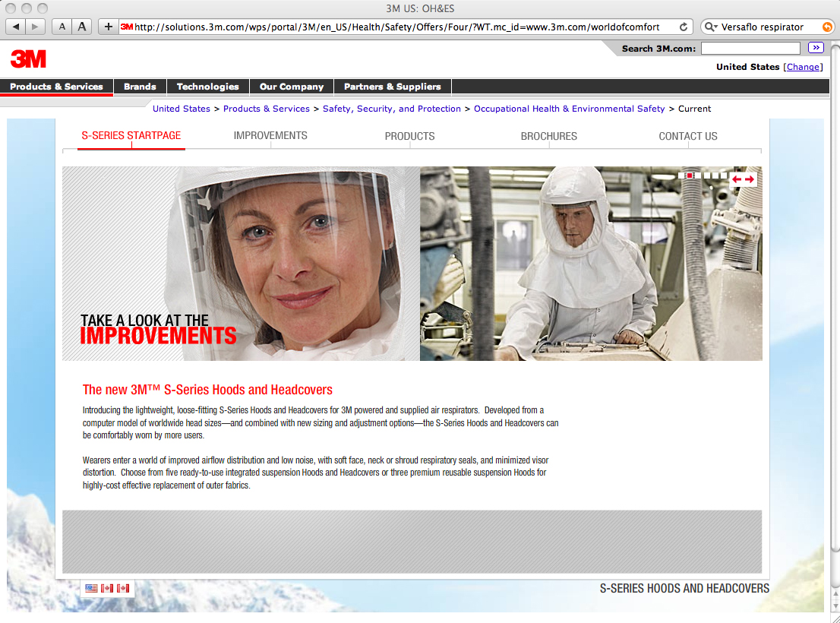Choose the last flag in the language selector
The width and height of the screenshot is (840, 623).
123,588
